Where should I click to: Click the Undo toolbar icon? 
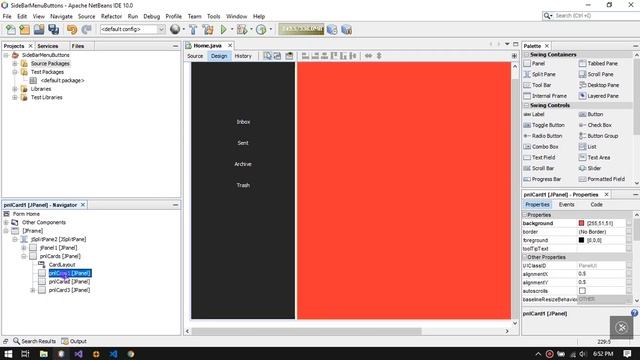coord(72,29)
